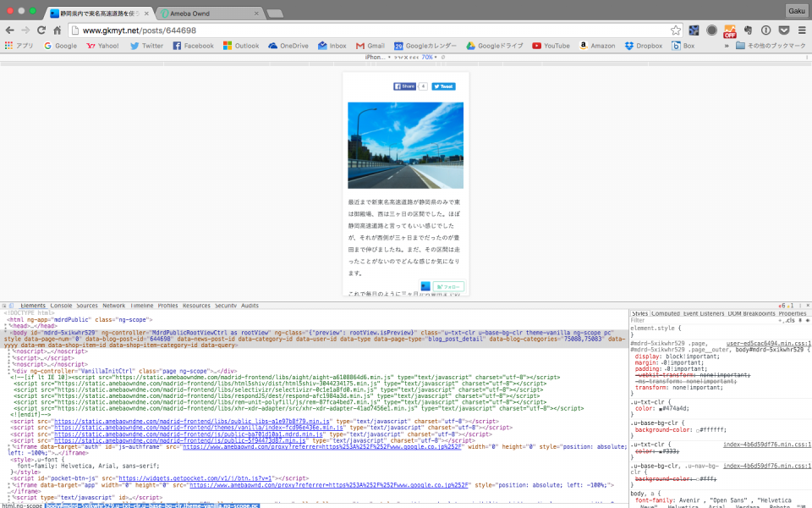Open the Computed styles tab

point(666,313)
